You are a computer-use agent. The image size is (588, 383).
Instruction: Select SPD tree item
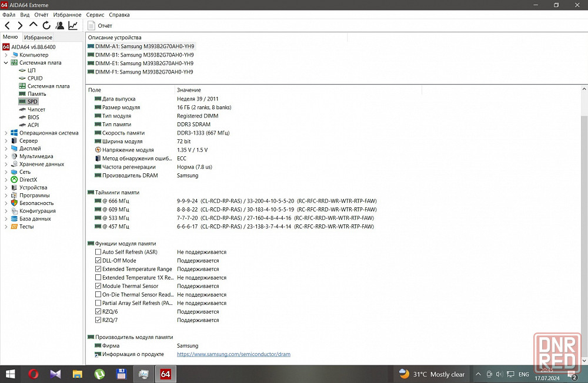pyautogui.click(x=32, y=102)
